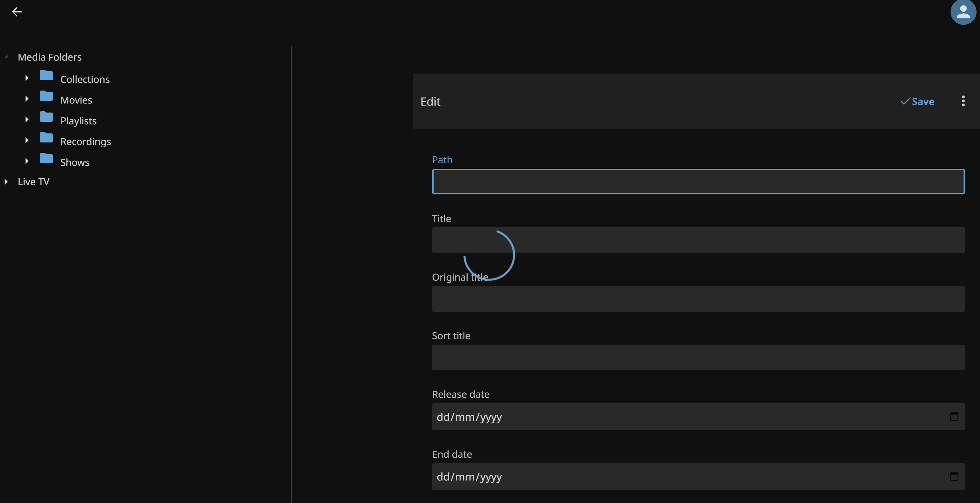The image size is (980, 503).
Task: Open Release date calendar picker
Action: [x=954, y=417]
